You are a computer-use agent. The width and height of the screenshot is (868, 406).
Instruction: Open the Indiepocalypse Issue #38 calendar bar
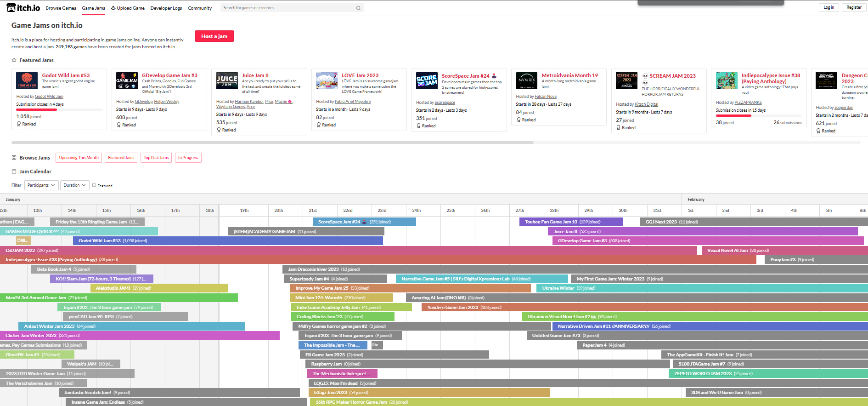(378, 260)
